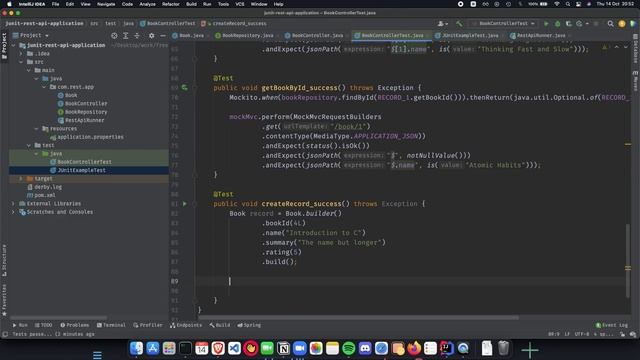Click run gutter icon for createRecord_success
The width and height of the screenshot is (640, 360).
(x=184, y=204)
